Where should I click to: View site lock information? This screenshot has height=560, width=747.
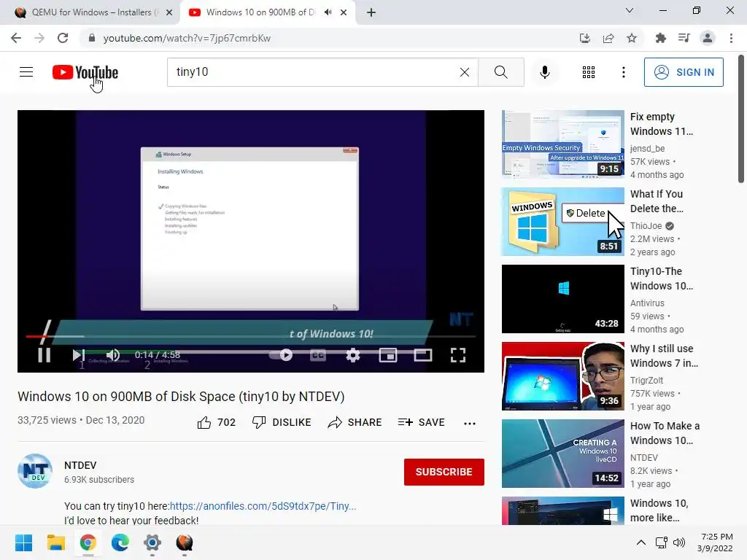point(92,38)
